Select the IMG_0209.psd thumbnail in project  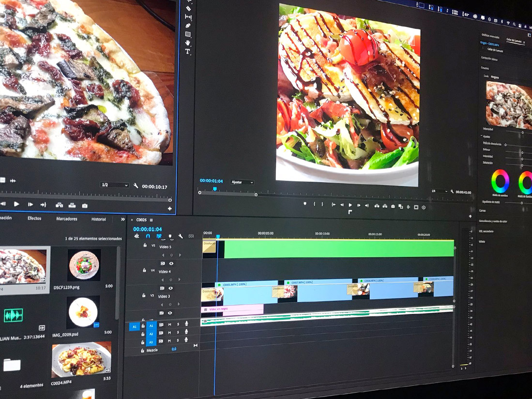click(x=83, y=312)
